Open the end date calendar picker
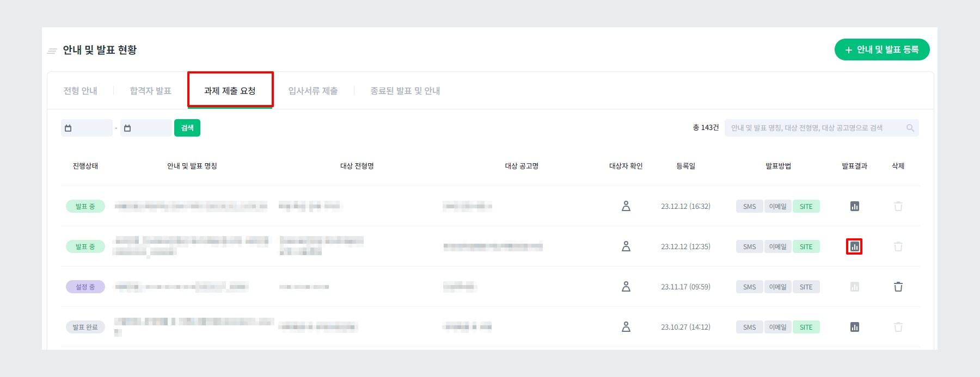The image size is (980, 377). click(x=128, y=127)
